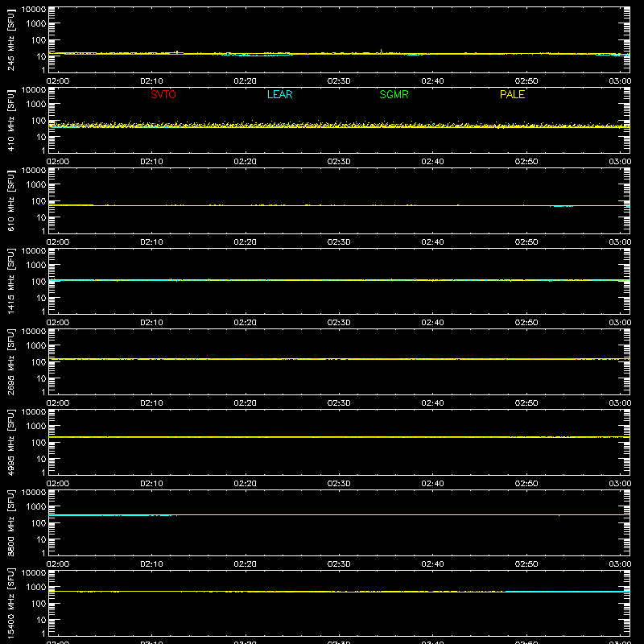Screen dimensions: 644x644
Task: Select the 15400 MHz [SFU] axis title
Action: pyautogui.click(x=10, y=603)
